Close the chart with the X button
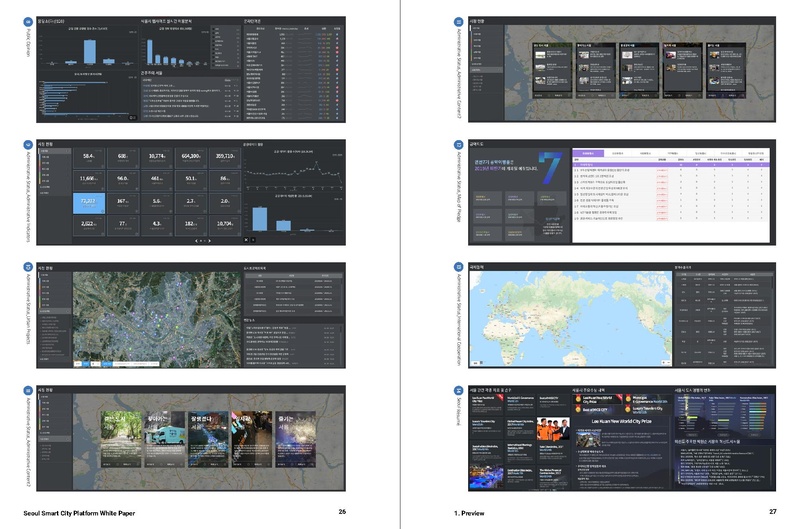 tap(246, 240)
